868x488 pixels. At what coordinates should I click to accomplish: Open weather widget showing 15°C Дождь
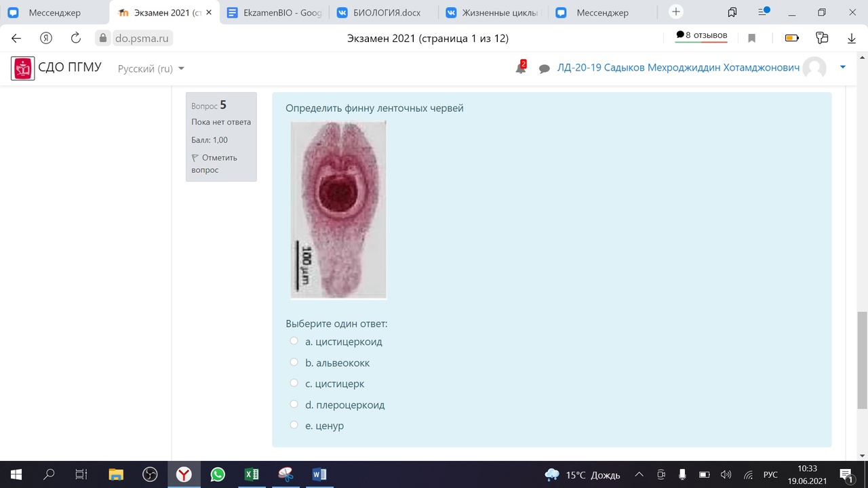click(x=583, y=474)
